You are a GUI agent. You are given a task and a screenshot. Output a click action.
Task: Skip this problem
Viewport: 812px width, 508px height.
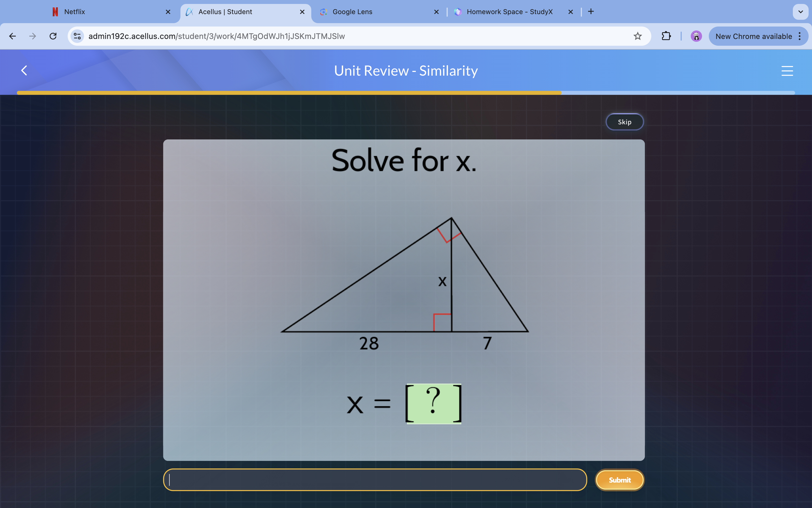(625, 122)
